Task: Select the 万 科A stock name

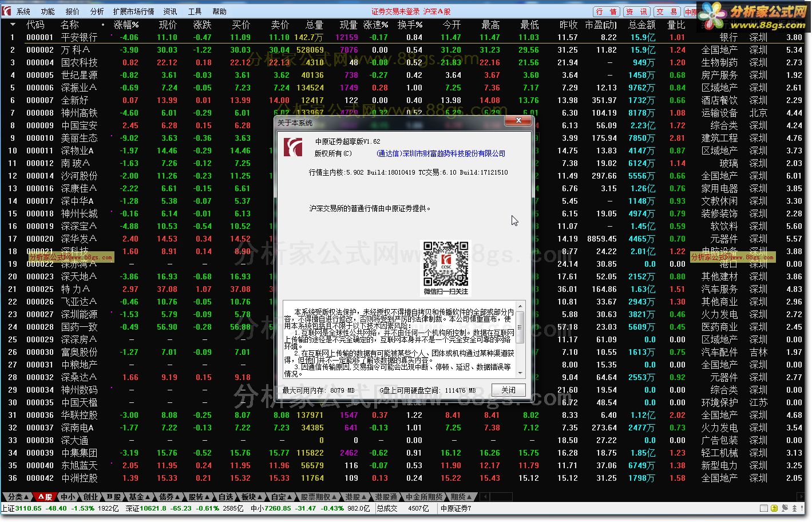Action: tap(76, 50)
